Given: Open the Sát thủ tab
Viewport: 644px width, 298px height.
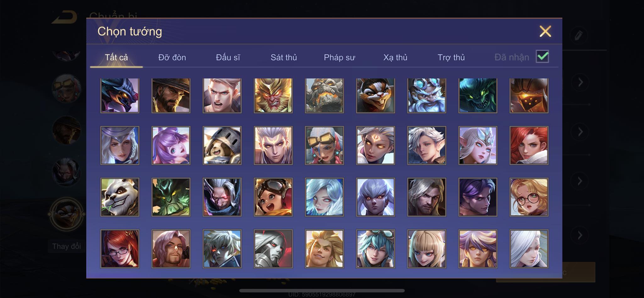Looking at the screenshot, I should point(284,57).
